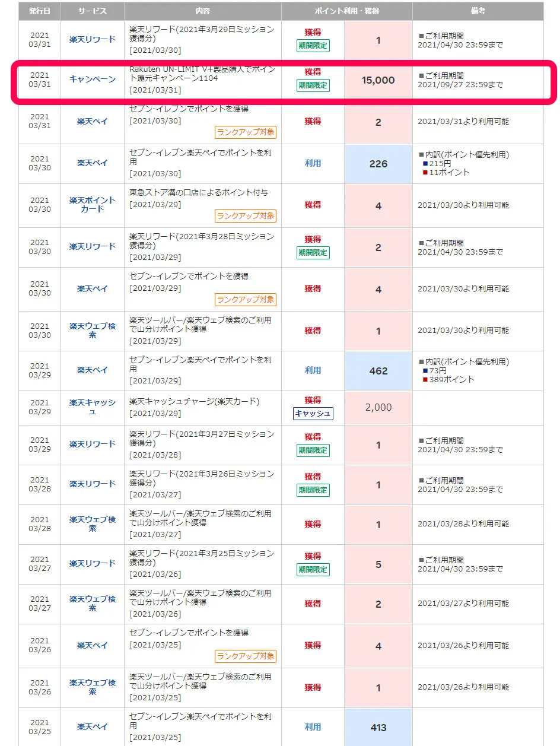Viewport: 560px width, 746px height.
Task: Select 利用 label in the 226 row
Action: point(313,163)
